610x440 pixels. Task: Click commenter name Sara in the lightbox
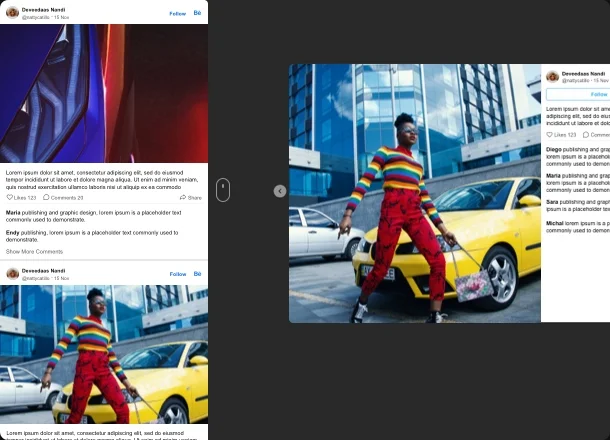tap(552, 202)
